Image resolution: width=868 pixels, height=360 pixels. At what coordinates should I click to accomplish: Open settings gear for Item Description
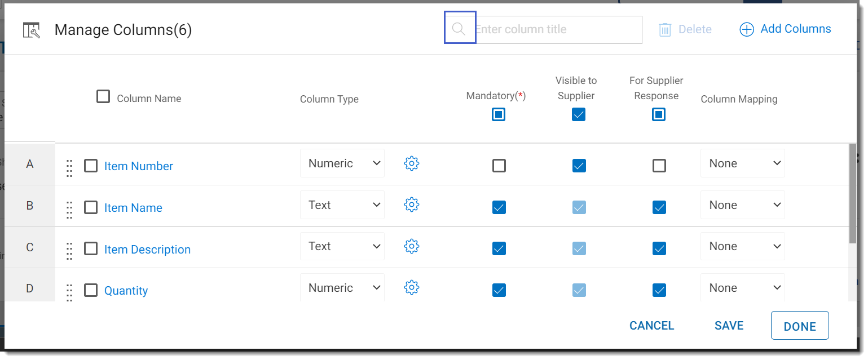[x=412, y=246]
